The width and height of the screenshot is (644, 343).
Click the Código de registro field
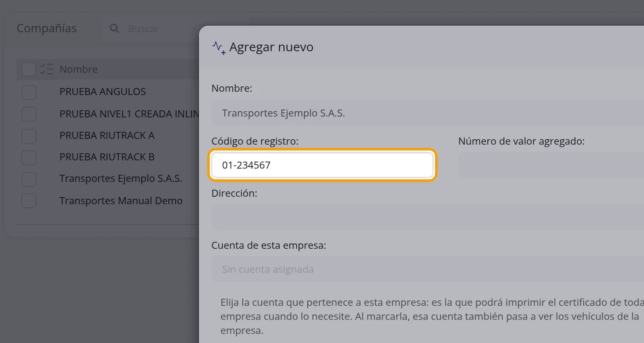322,165
